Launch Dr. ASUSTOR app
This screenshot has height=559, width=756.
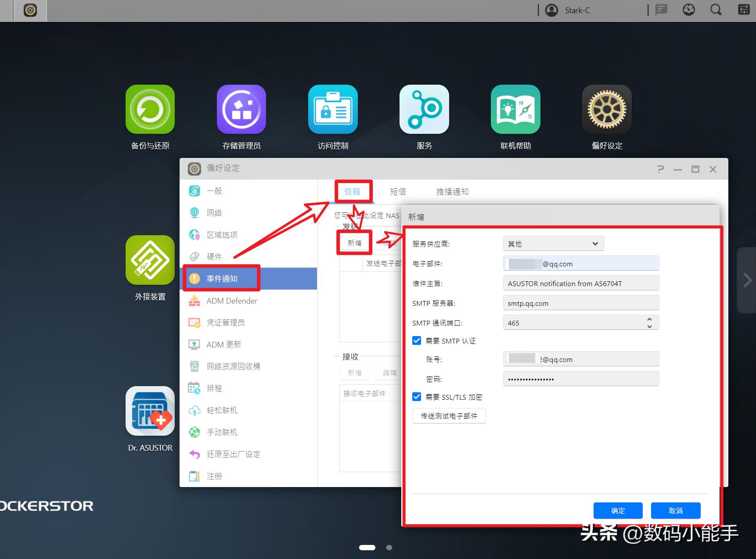click(150, 411)
